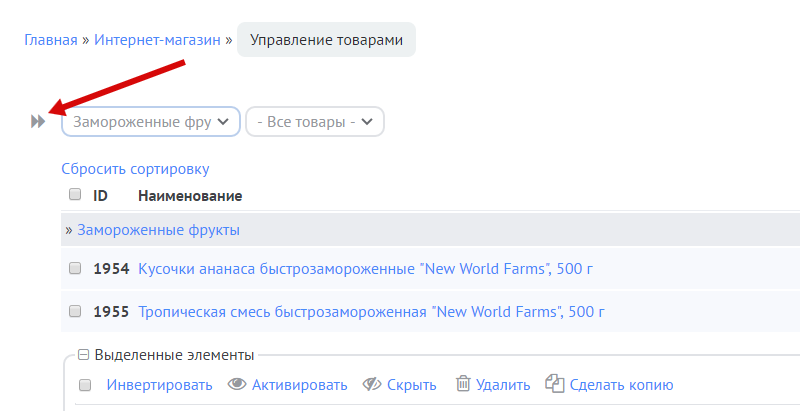Image resolution: width=800 pixels, height=411 pixels.
Task: Sort by the ID column header
Action: tap(100, 196)
